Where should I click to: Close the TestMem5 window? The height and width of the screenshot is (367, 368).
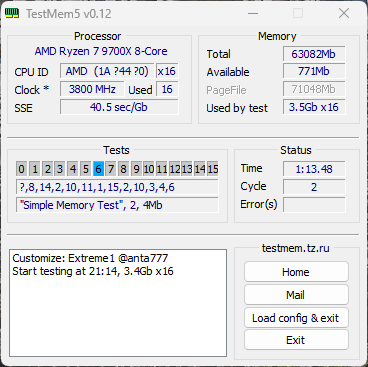[344, 14]
